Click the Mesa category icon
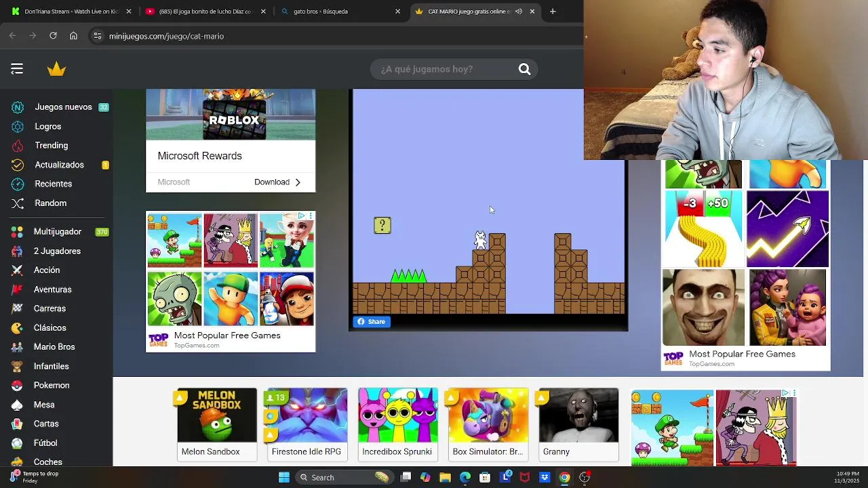Viewport: 868px width, 488px height. coord(18,405)
